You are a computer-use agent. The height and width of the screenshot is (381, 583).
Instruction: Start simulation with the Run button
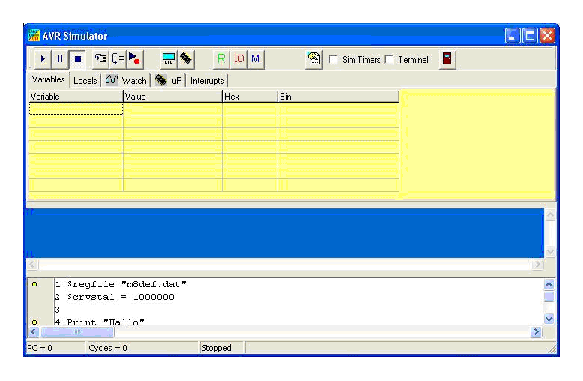click(42, 59)
